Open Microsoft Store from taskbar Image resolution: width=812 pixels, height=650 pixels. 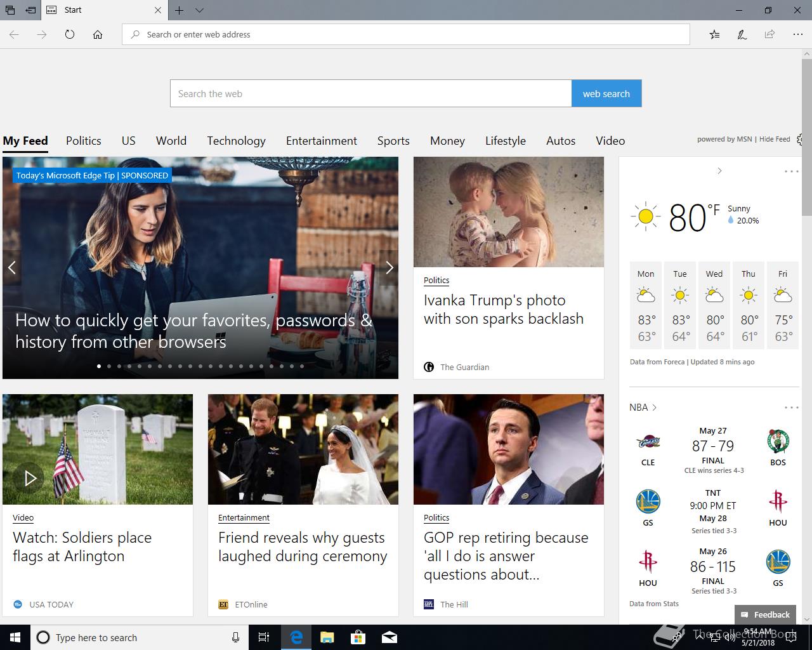coord(358,637)
